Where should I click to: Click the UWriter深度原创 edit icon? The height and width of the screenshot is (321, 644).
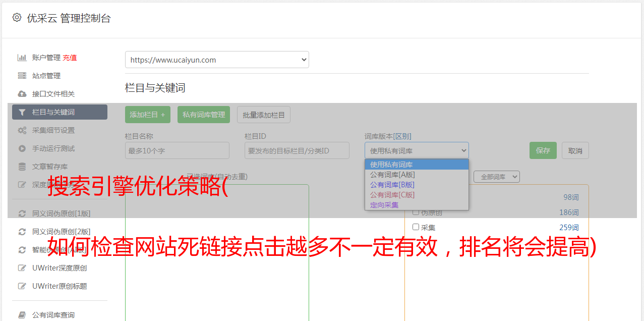[22, 268]
